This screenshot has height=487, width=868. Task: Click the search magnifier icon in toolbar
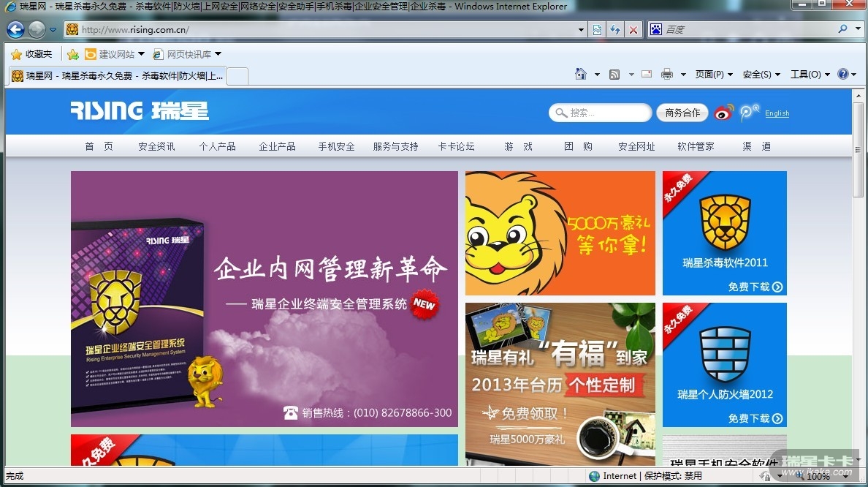coord(842,29)
